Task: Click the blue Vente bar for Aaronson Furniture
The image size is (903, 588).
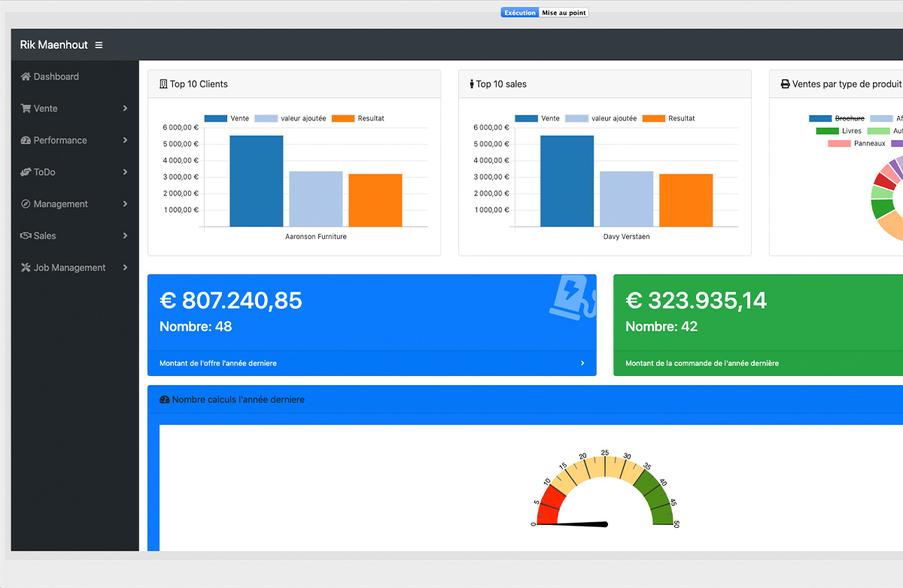Action: click(x=256, y=180)
